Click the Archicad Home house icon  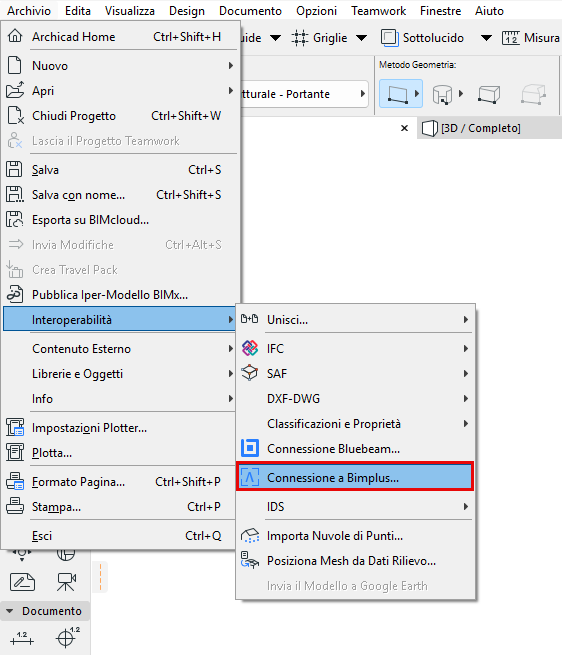coord(15,36)
